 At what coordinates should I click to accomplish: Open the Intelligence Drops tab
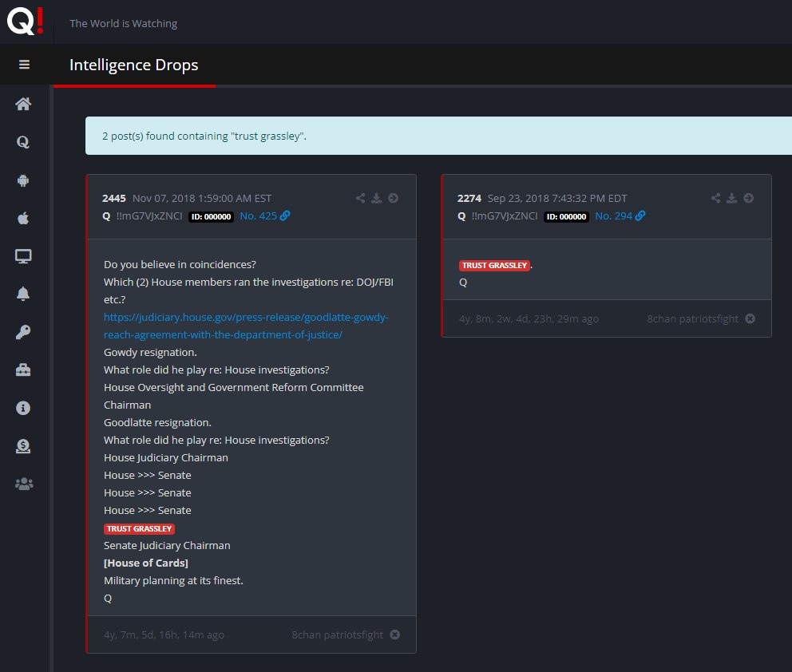[134, 65]
